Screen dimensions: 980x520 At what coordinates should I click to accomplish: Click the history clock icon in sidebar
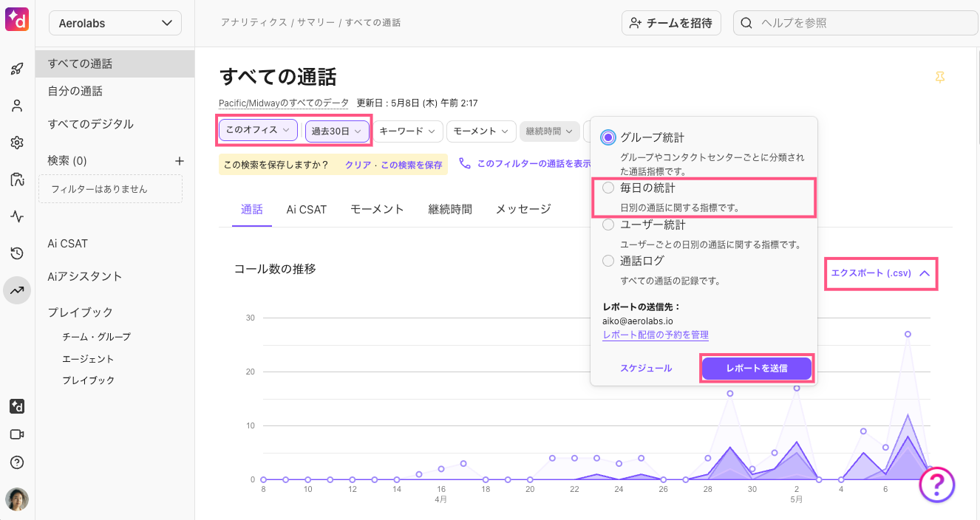(x=17, y=253)
